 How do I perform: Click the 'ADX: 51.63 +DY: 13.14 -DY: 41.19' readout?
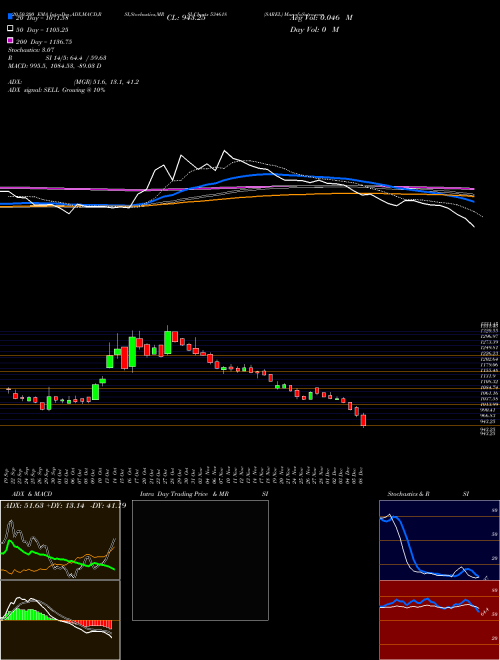pyautogui.click(x=65, y=506)
